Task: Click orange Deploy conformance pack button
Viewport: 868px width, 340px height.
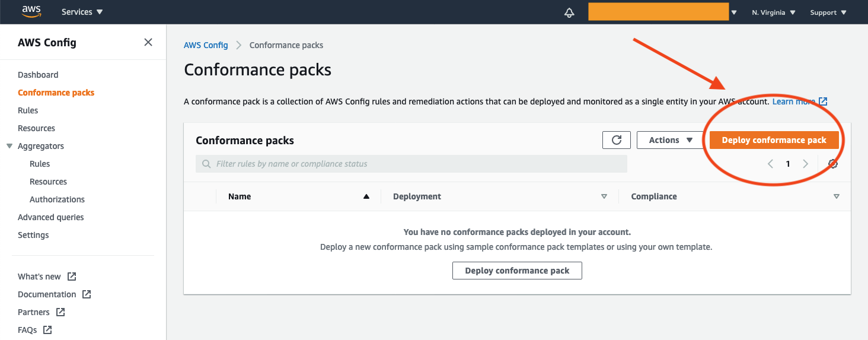Action: point(774,140)
